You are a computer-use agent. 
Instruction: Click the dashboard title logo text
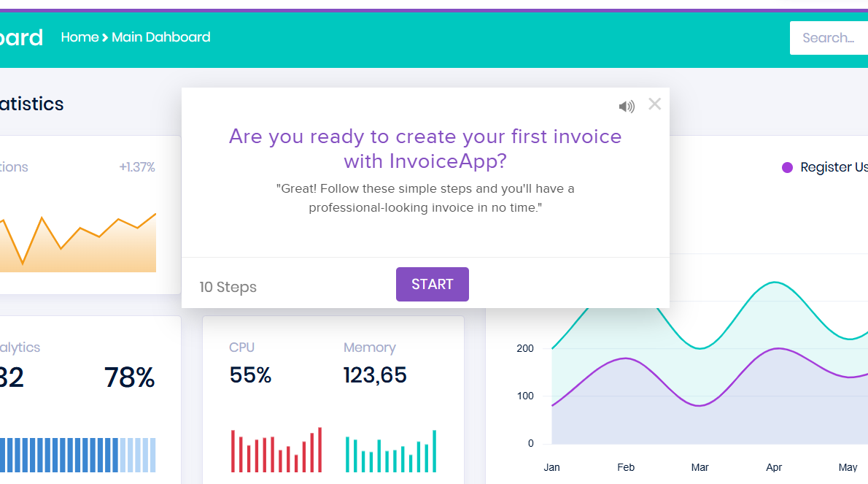[x=22, y=37]
